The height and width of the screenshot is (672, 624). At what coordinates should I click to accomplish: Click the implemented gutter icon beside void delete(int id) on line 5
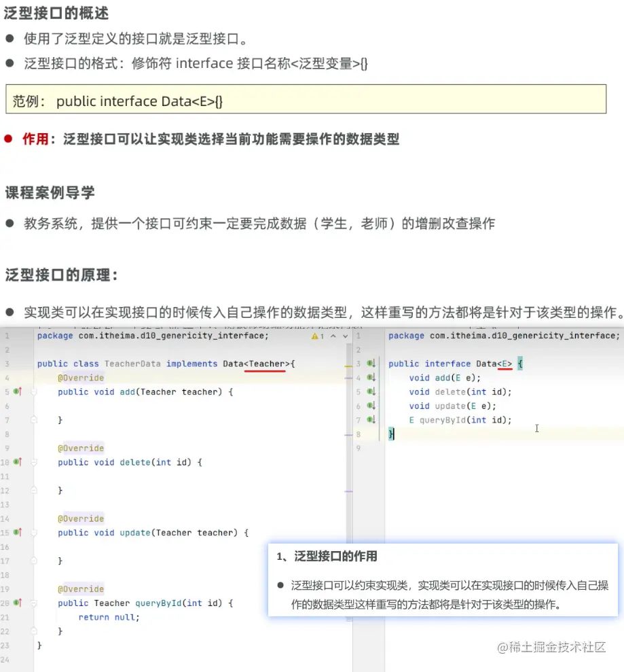[371, 391]
